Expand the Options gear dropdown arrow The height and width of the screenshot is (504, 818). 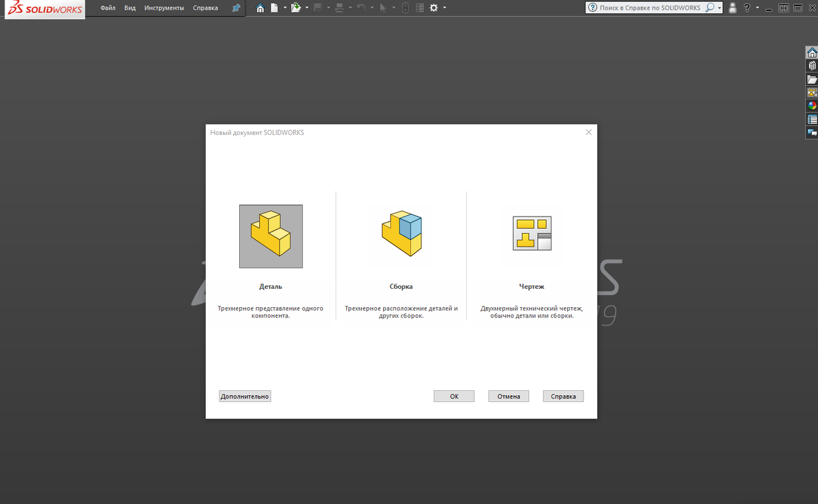coord(444,8)
